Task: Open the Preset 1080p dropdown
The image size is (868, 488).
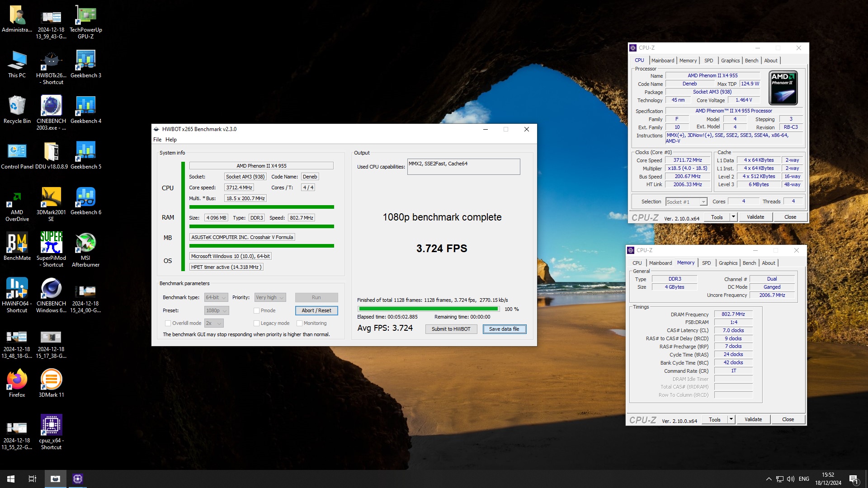Action: tap(217, 310)
